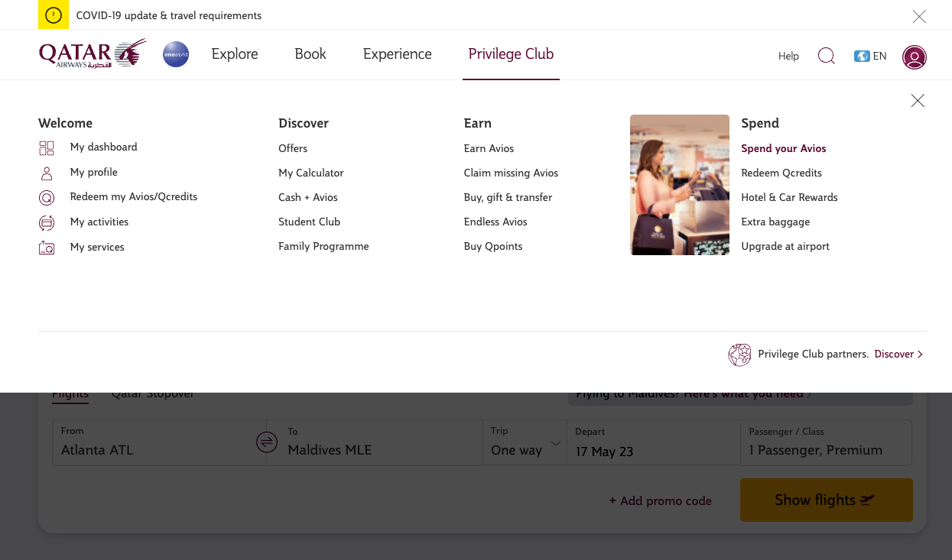Click the Privilege Club partners globe icon
Viewport: 952px width, 560px height.
click(x=739, y=354)
